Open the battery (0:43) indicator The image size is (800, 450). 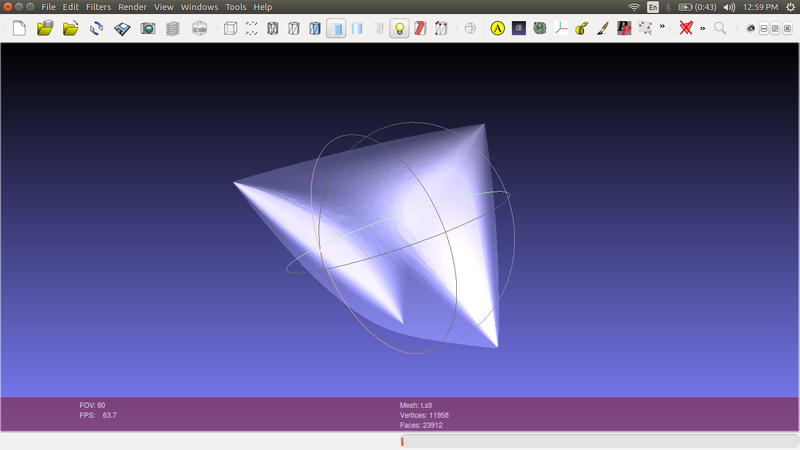697,7
